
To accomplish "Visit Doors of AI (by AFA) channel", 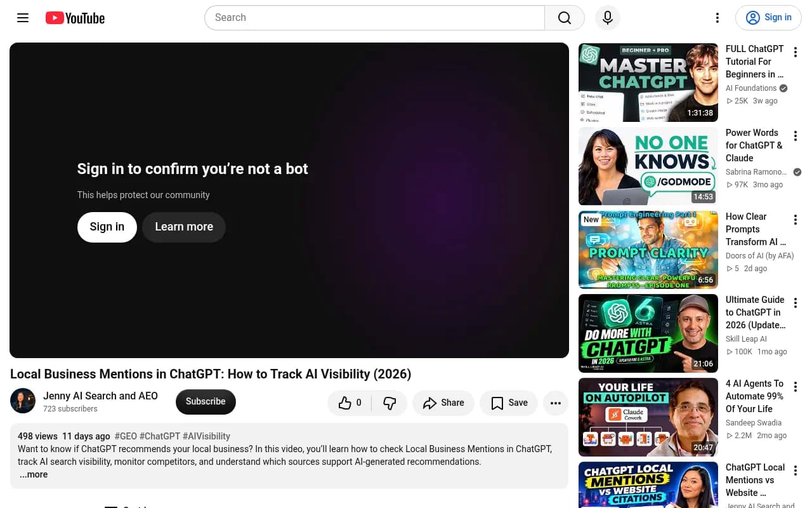I will pos(760,256).
